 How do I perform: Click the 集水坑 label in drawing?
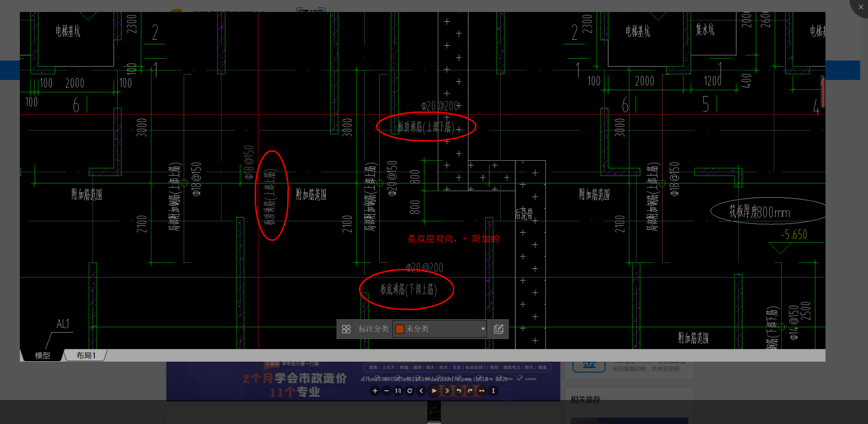(705, 30)
